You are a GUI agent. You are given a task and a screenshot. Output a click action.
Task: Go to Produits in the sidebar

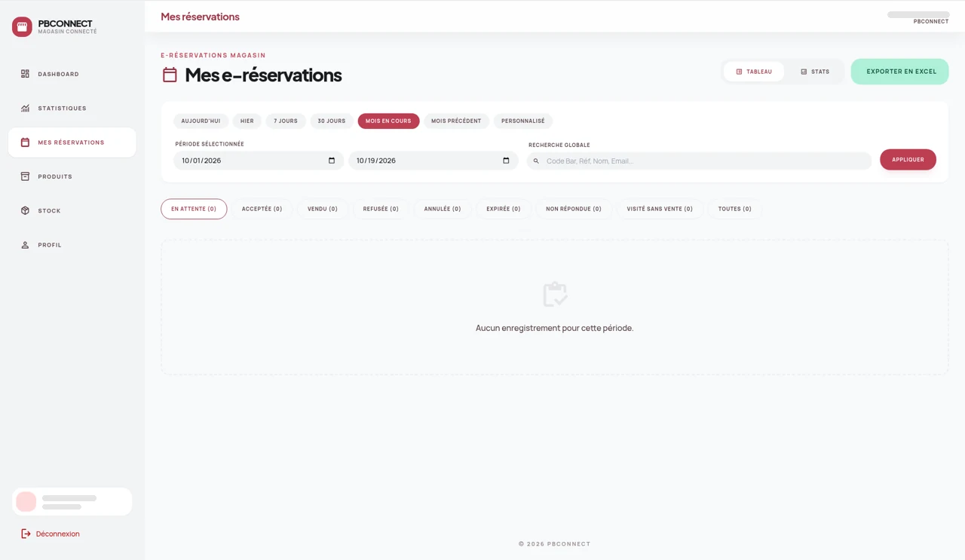point(72,176)
